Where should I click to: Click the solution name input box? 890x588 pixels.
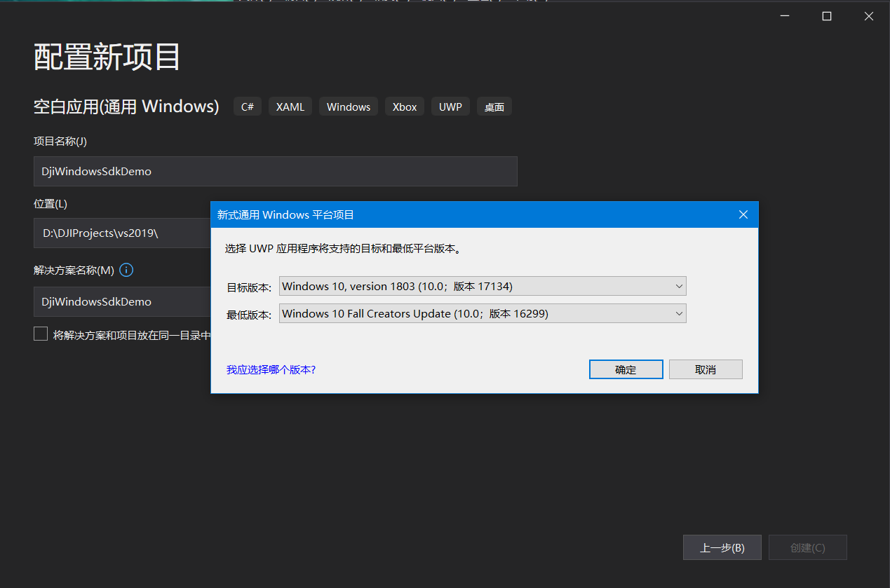(x=121, y=301)
